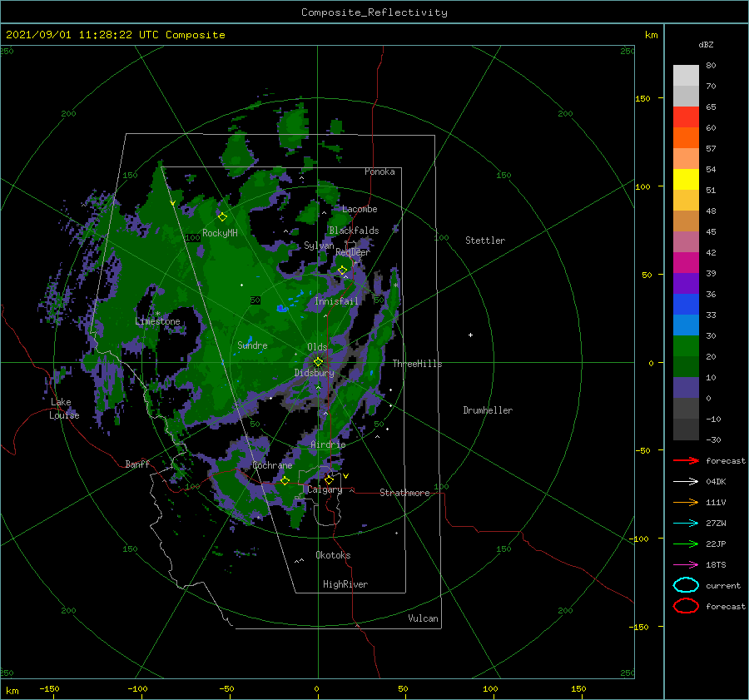This screenshot has height=700, width=749.
Task: Click the Sundre town label
Action: click(252, 345)
